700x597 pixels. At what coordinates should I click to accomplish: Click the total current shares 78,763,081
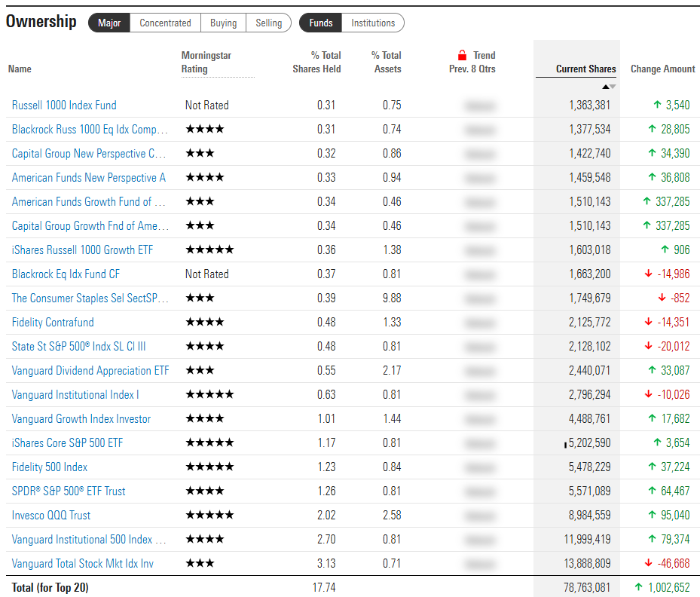point(587,587)
